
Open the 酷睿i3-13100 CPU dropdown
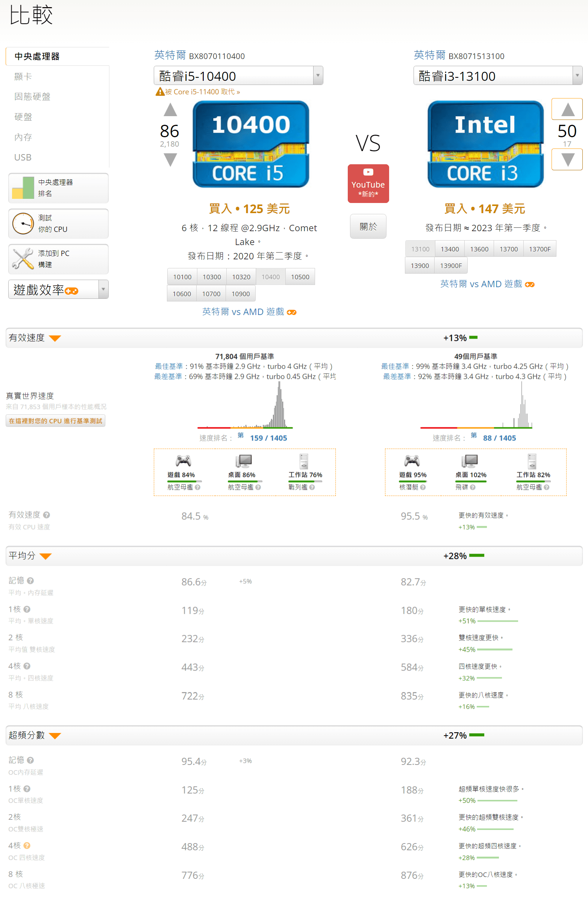coord(497,76)
